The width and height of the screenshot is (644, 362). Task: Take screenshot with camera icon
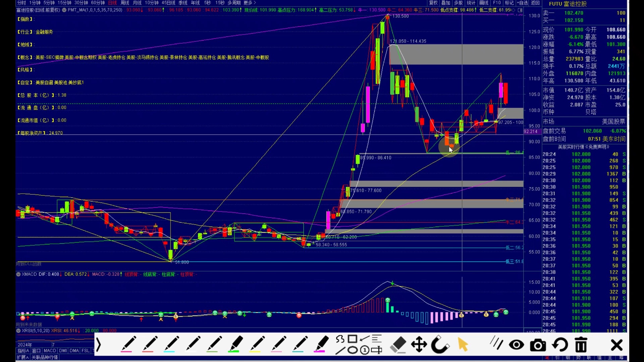click(538, 345)
